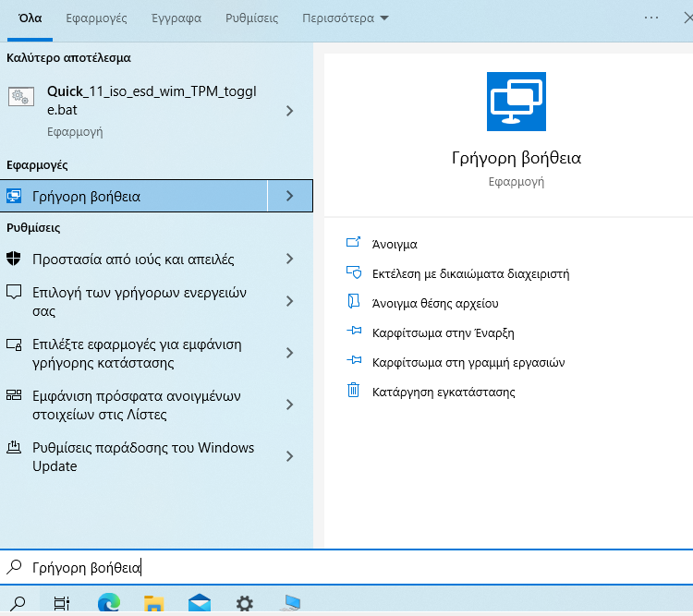Screen dimensions: 693x616
Task: Click the shield icon for virus protection
Action: 14,259
